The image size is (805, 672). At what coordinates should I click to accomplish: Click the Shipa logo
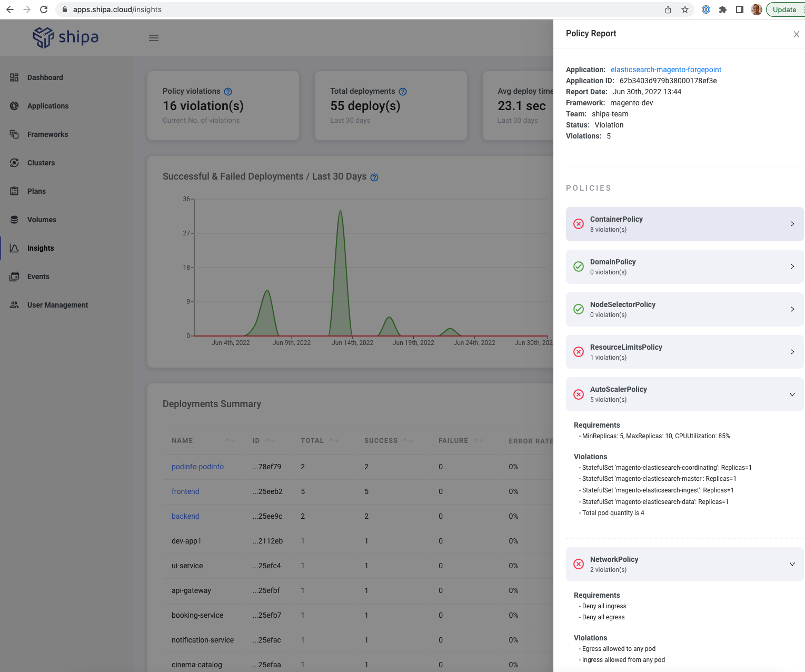(66, 37)
